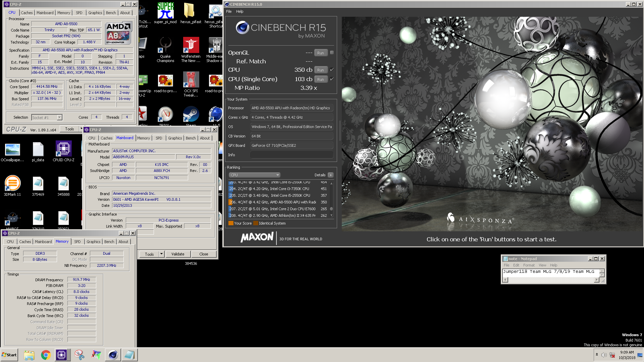Viewport: 644px width, 362px height.
Task: Run the CPU benchmark
Action: click(321, 70)
